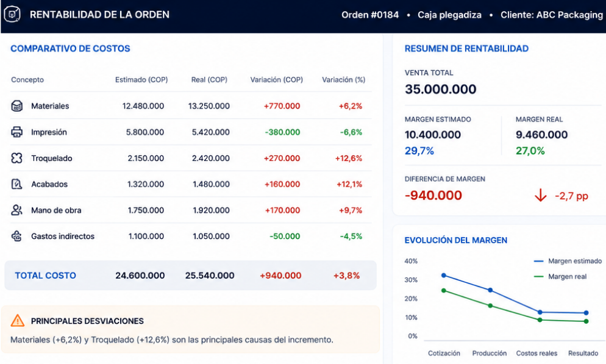Viewport: 606px width, 364px height.
Task: Click the Gastos indirectos icon
Action: click(16, 236)
